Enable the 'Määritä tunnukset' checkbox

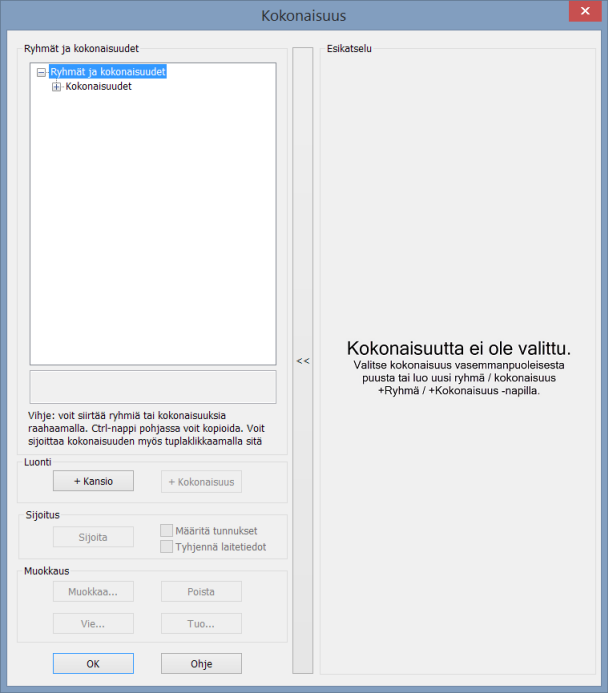[167, 531]
